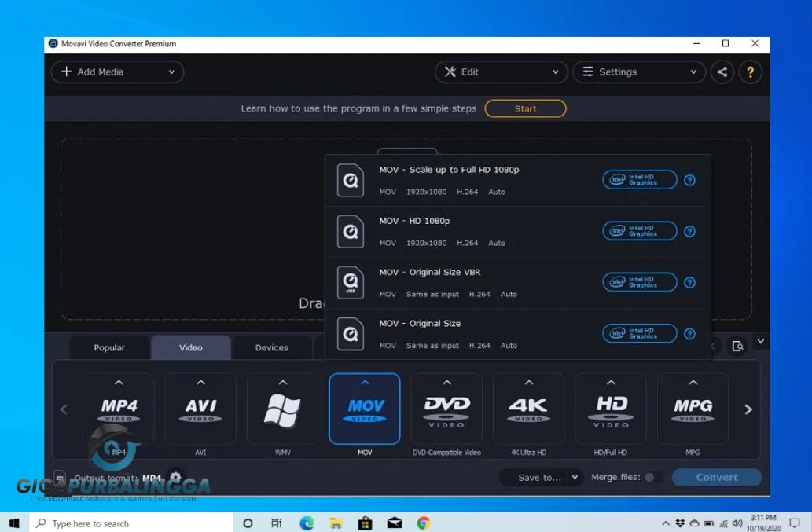Screen dimensions: 812x532
Task: Switch to the Popular tab
Action: point(109,348)
